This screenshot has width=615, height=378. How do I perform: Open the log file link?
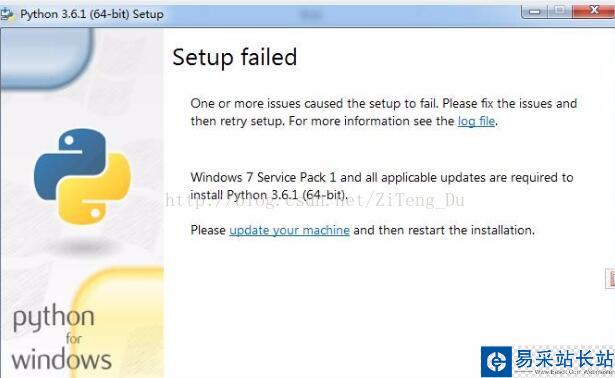pyautogui.click(x=476, y=121)
